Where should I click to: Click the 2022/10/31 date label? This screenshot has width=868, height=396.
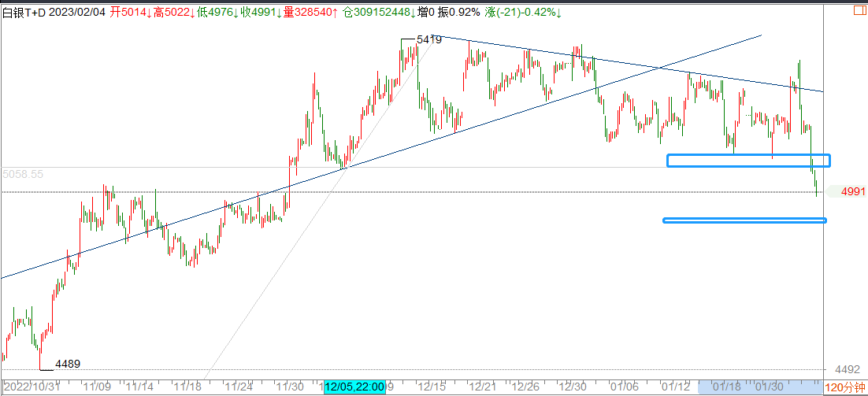(32, 386)
